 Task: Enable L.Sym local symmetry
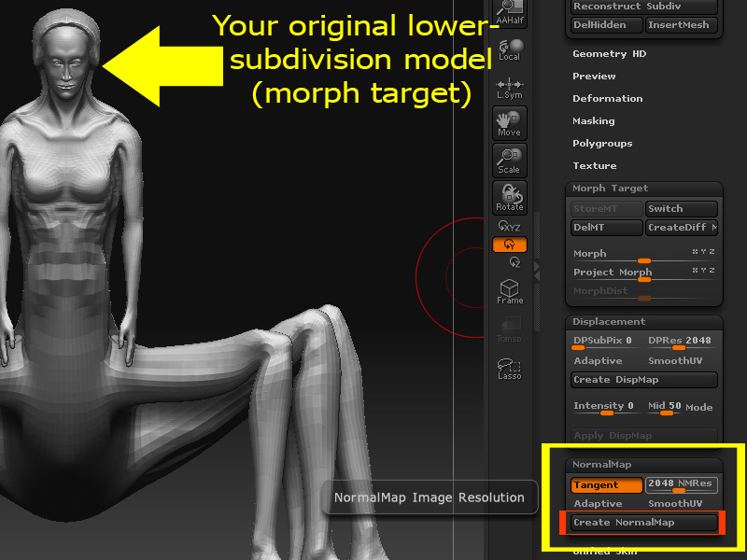click(x=509, y=86)
